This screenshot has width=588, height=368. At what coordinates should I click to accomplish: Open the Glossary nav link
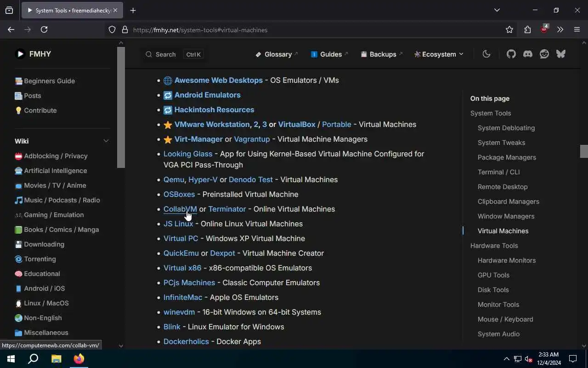coord(277,54)
